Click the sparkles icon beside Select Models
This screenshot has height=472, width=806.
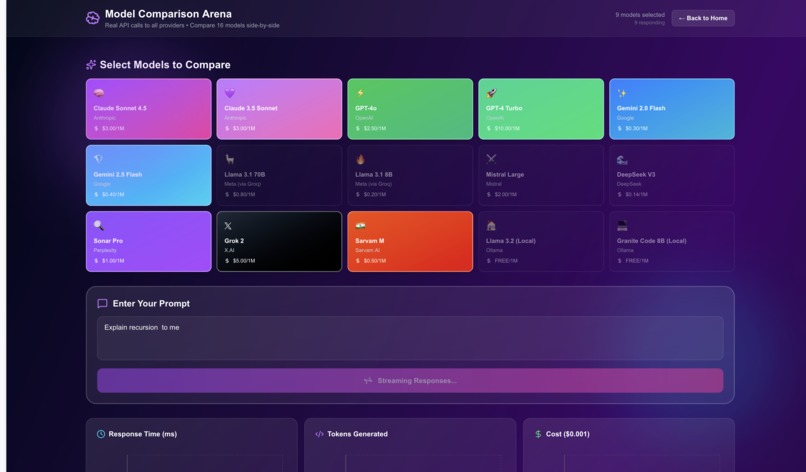pyautogui.click(x=91, y=65)
